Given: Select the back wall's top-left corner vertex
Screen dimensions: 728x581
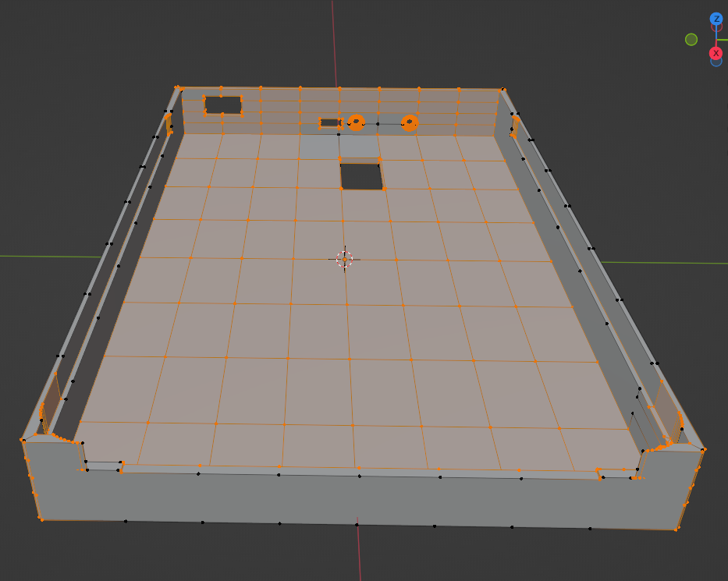Looking at the screenshot, I should click(178, 87).
